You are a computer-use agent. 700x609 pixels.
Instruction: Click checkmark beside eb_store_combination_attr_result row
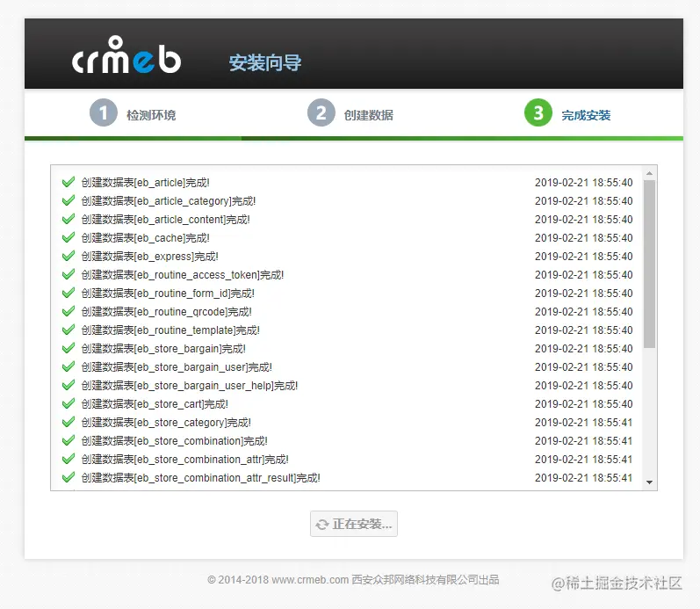[69, 478]
